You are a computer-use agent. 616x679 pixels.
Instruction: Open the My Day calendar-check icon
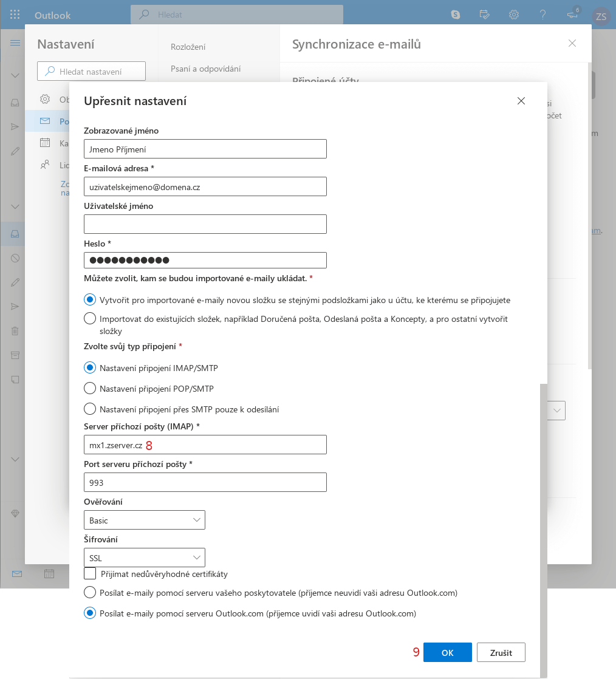(x=484, y=15)
